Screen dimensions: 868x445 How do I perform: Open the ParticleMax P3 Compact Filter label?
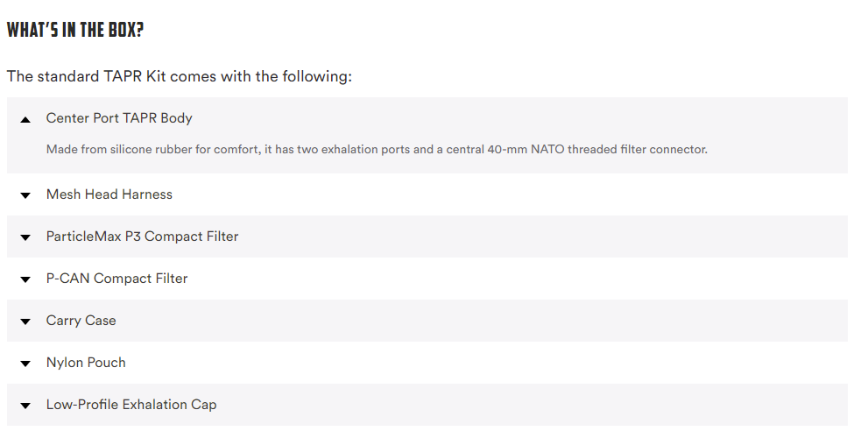[142, 237]
